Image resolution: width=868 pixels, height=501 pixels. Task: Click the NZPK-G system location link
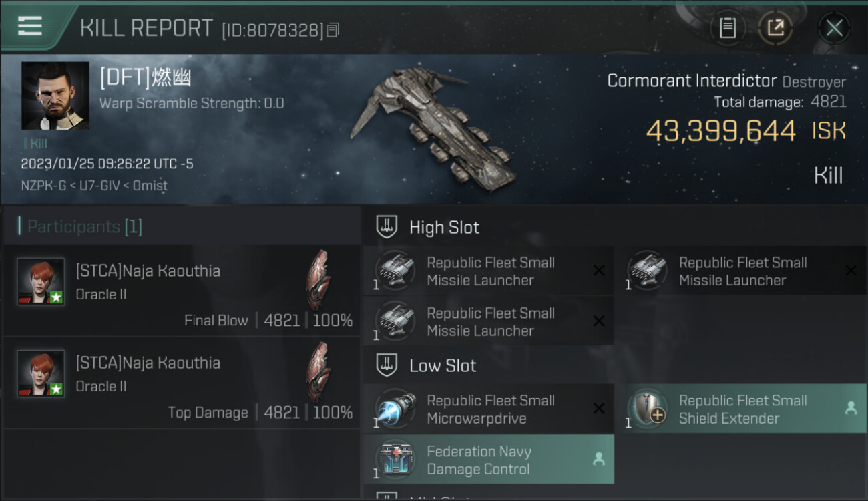43,186
